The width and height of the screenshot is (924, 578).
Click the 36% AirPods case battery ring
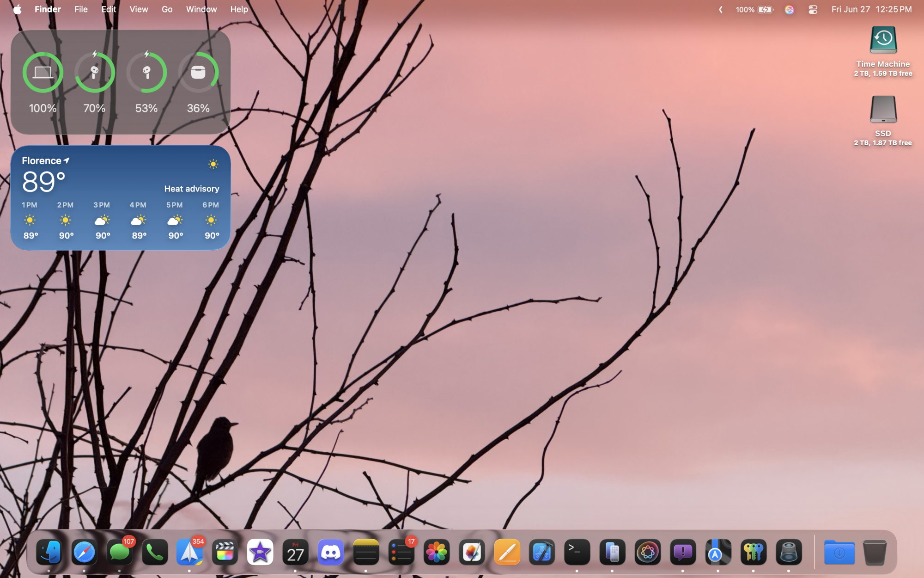tap(198, 73)
